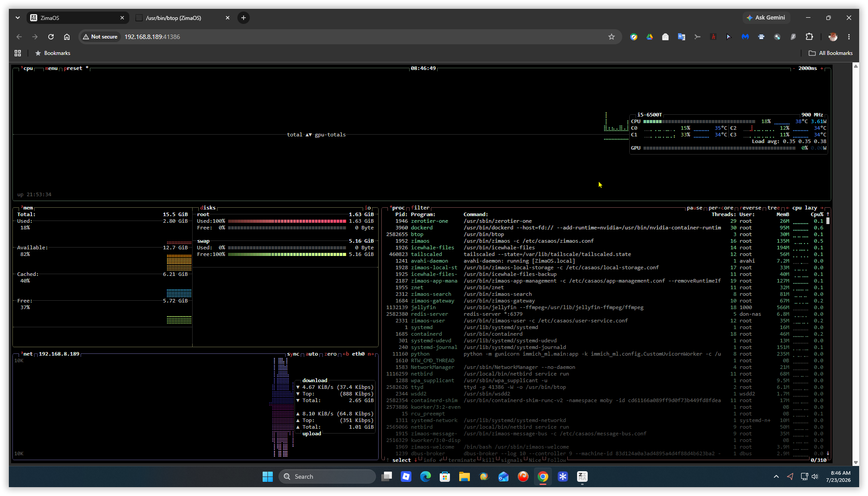Select previous process sorting column arrow
This screenshot has height=496, width=868.
[x=787, y=208]
